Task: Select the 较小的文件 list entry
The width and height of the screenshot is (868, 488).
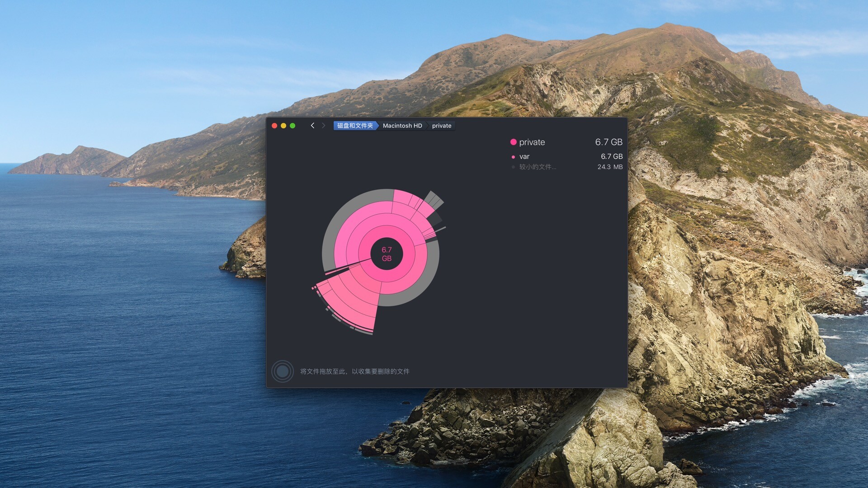Action: [x=537, y=167]
